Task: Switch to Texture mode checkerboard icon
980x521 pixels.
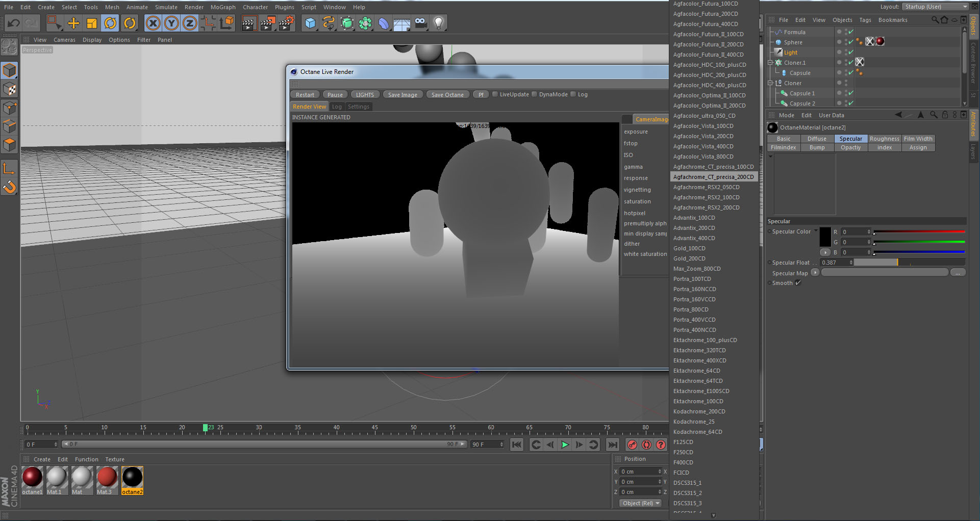Action: (10, 90)
